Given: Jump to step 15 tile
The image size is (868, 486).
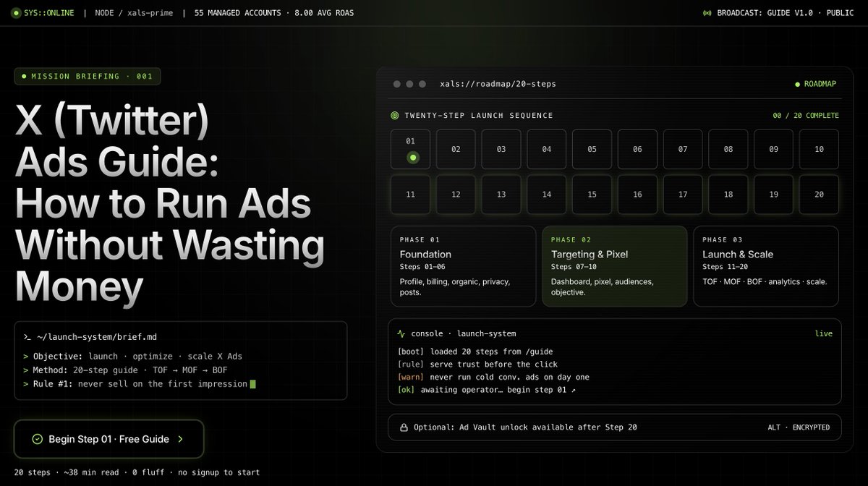Looking at the screenshot, I should 592,195.
